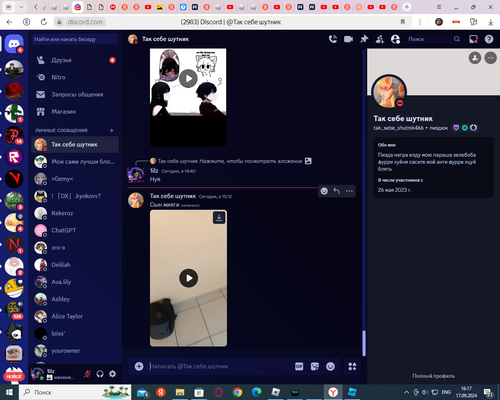Open the Help question-mark icon

pos(489,39)
